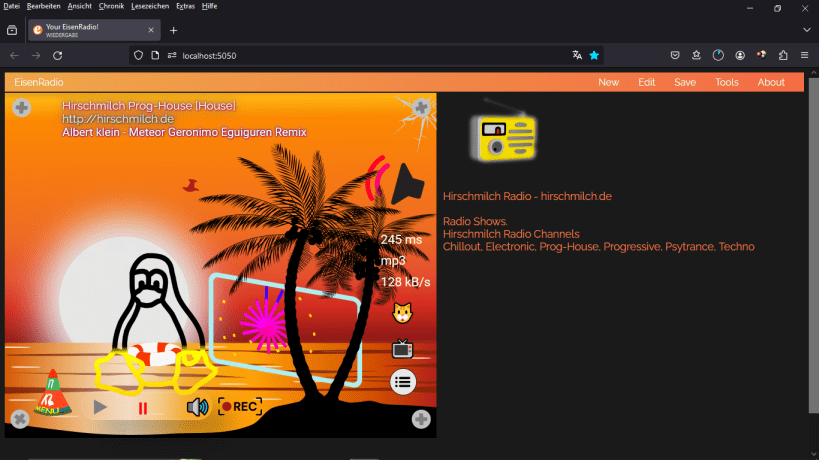Select the Your EisenRadio! tab

pyautogui.click(x=94, y=30)
